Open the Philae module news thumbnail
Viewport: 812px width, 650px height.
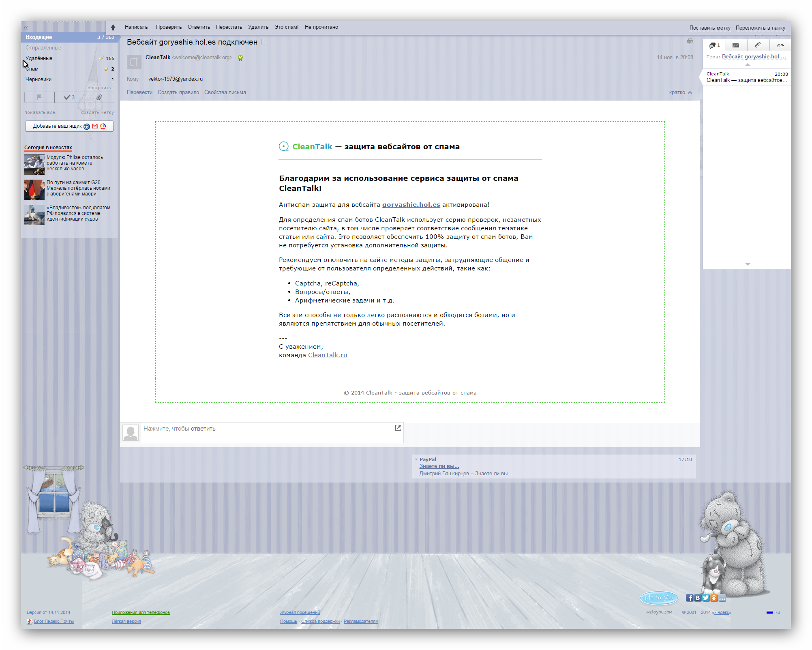pyautogui.click(x=34, y=165)
